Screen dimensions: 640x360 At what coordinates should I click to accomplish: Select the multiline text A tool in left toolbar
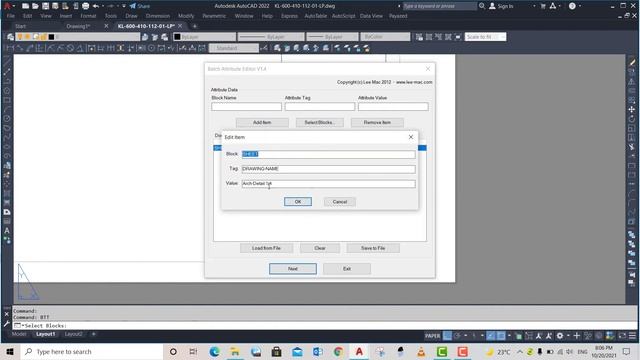tap(7, 231)
